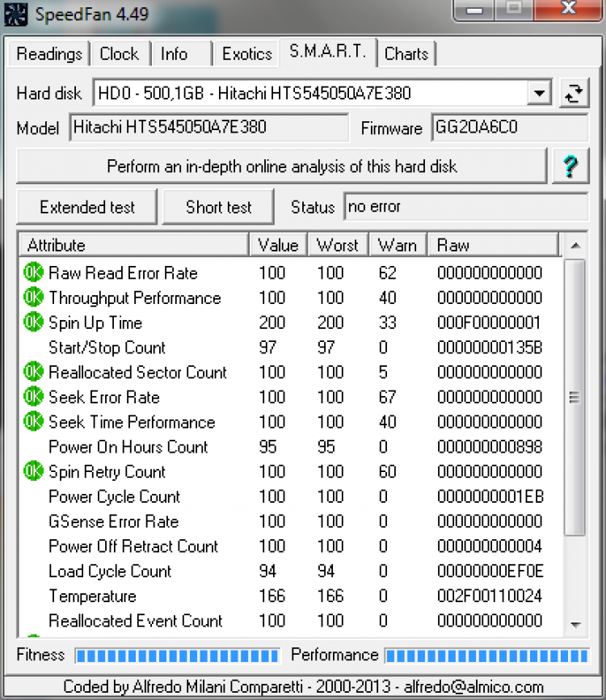Open the Exotics tab
The height and width of the screenshot is (700, 606).
pyautogui.click(x=246, y=54)
